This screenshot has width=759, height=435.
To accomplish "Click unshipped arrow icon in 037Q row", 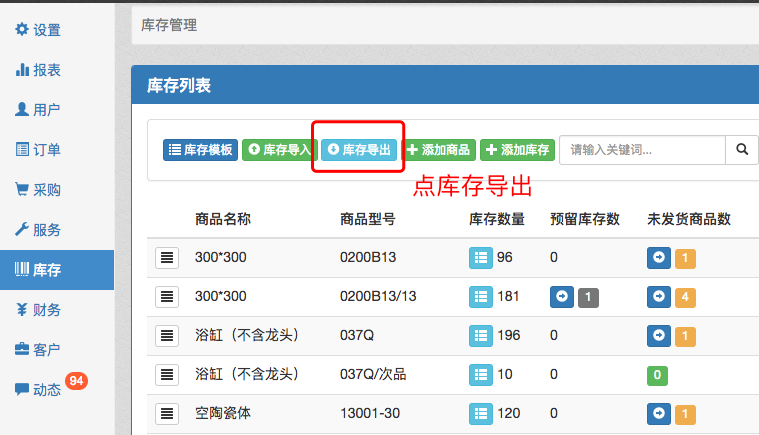I will 659,336.
